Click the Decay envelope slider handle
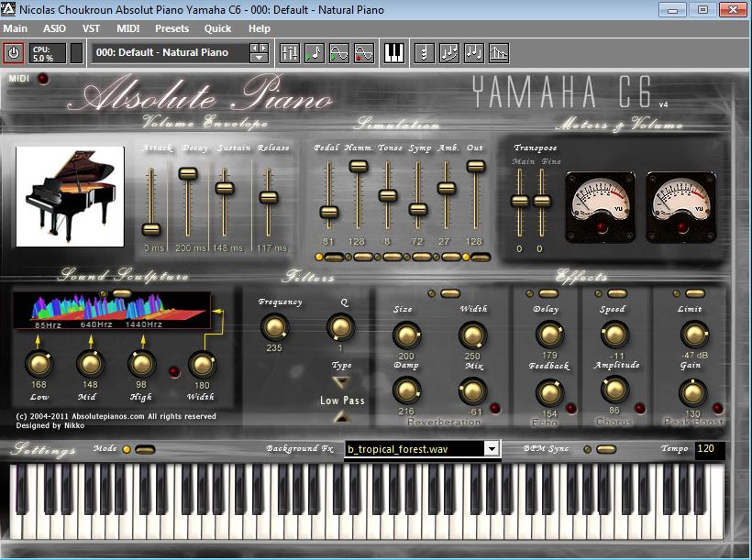This screenshot has width=752, height=560. pyautogui.click(x=188, y=173)
